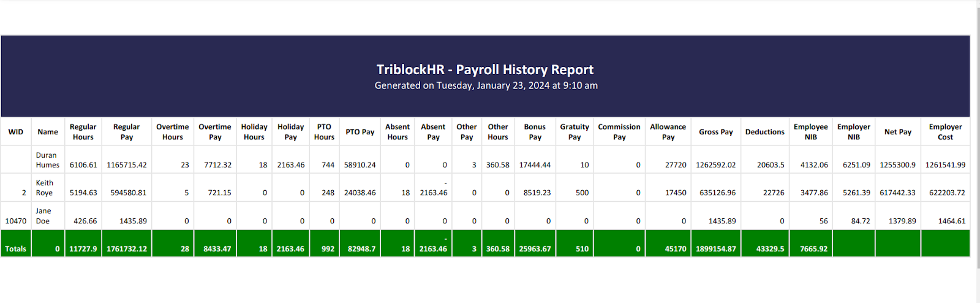Click total deductions 43329.5
The image size is (980, 303).
tap(771, 249)
